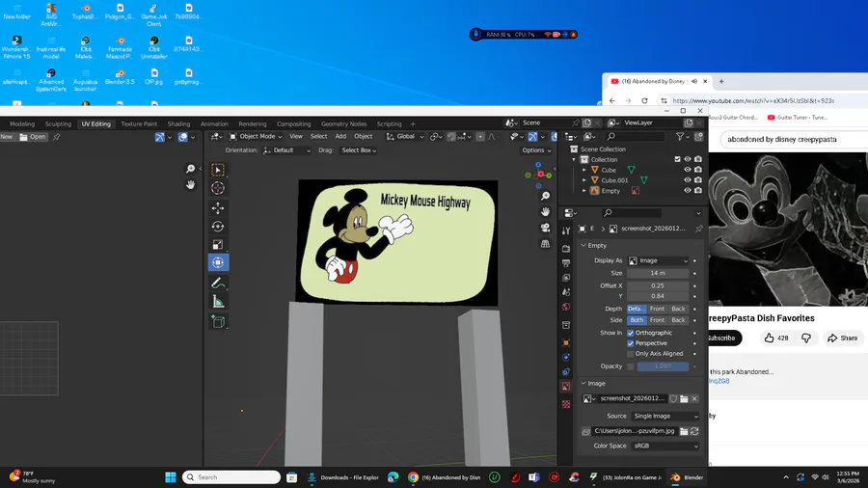Hide the Cube.001 object in viewport
This screenshot has height=488, width=868.
click(688, 180)
